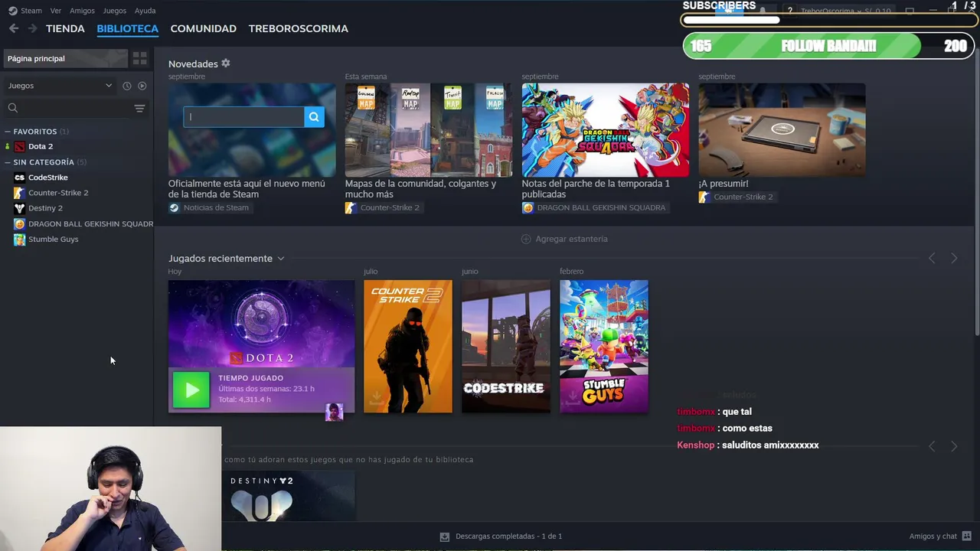Open the Amigos menu
The height and width of the screenshot is (551, 980).
coord(82,11)
